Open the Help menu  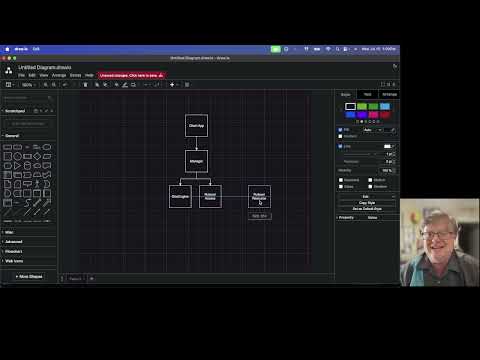pos(89,75)
